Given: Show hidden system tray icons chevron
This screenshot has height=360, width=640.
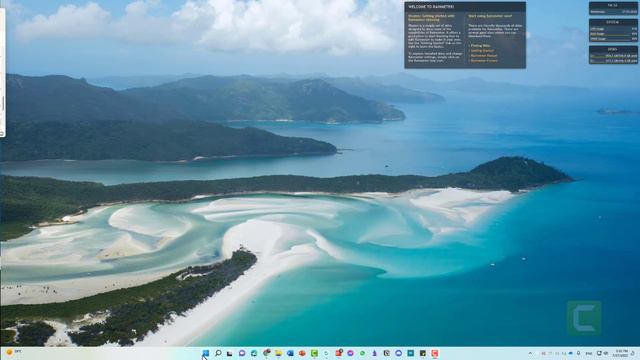Looking at the screenshot, I should tap(530, 353).
